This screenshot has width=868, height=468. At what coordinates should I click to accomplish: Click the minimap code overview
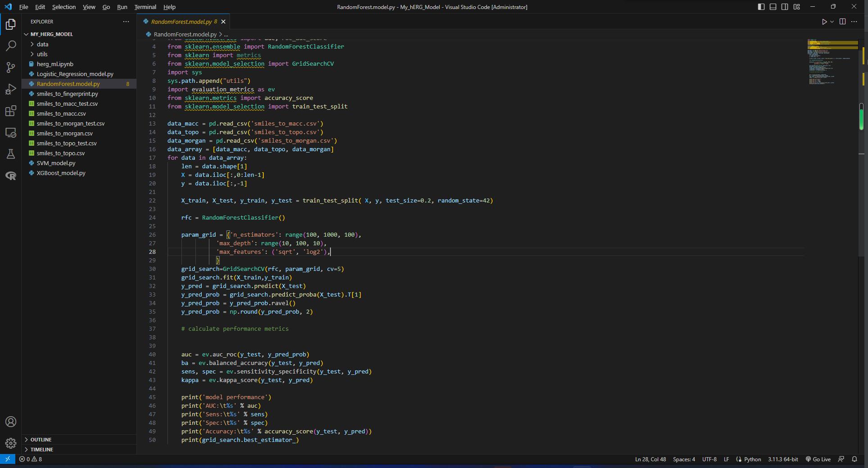832,62
